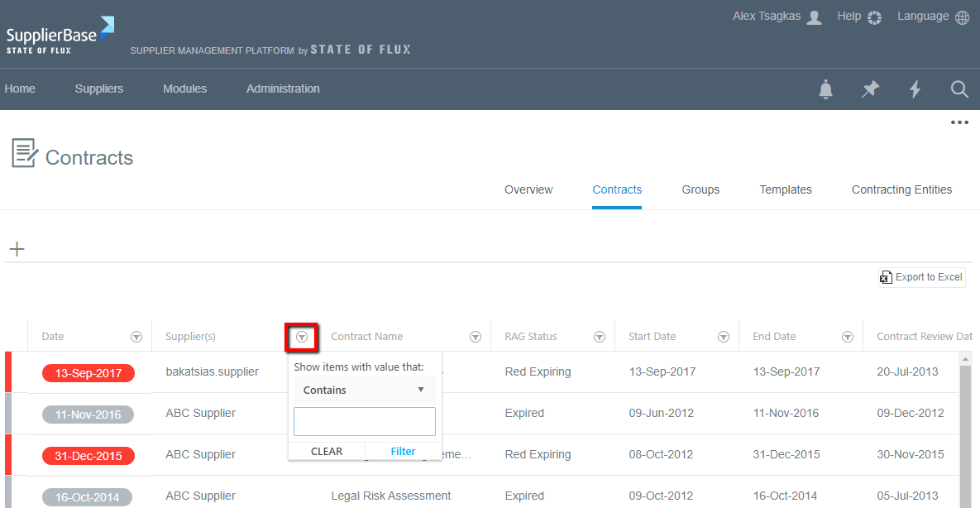Click the Filter button in popup
Viewport: 980px width, 508px height.
[x=403, y=451]
